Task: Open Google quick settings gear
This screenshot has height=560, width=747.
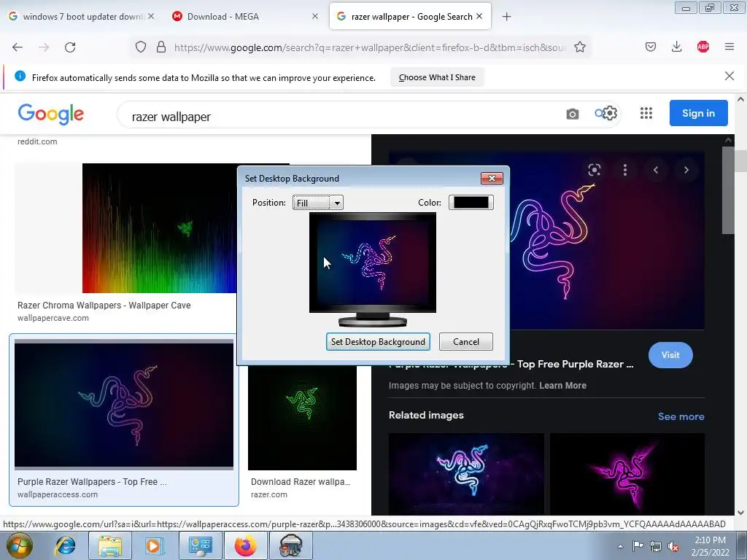Action: click(609, 113)
